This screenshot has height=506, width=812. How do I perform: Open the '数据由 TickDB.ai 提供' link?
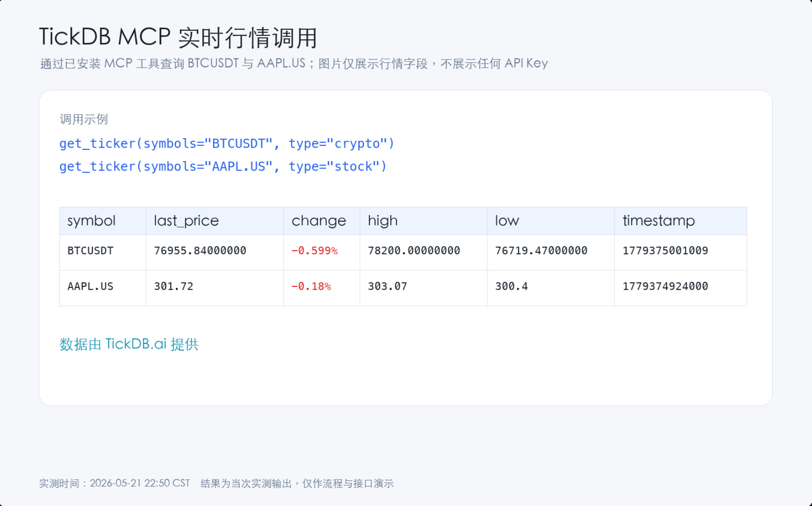(x=129, y=344)
